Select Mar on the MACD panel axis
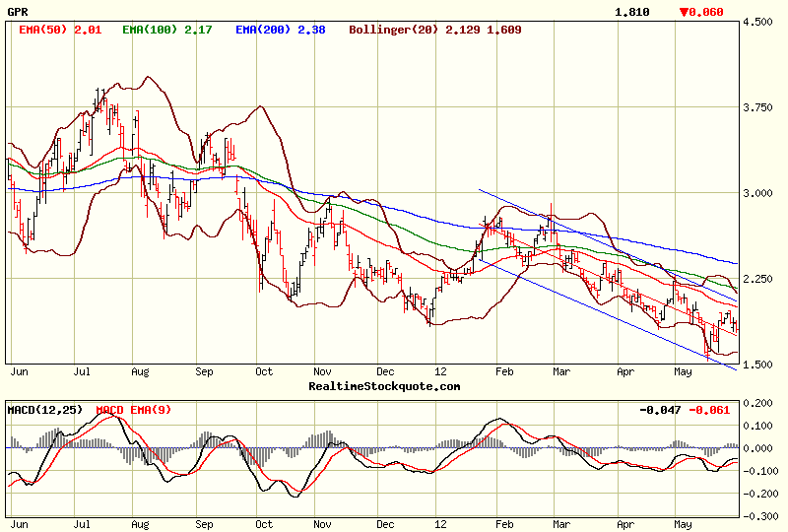This screenshot has width=788, height=532. coord(561,524)
